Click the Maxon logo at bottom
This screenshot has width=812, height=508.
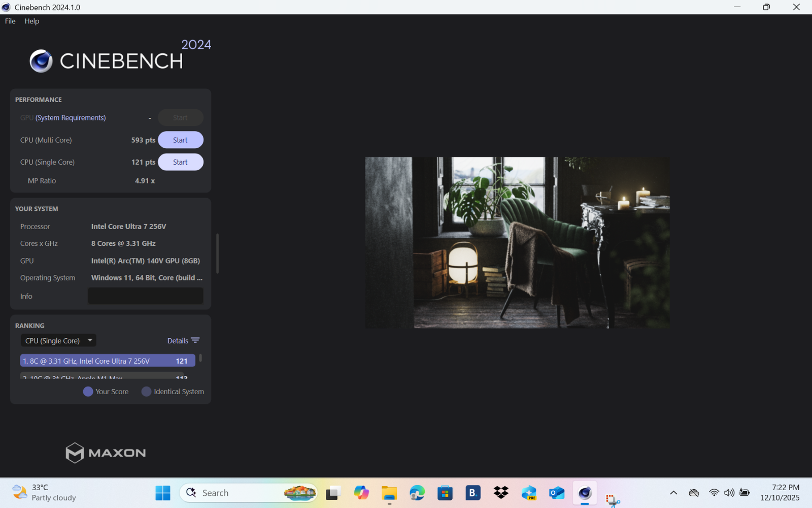[106, 453]
